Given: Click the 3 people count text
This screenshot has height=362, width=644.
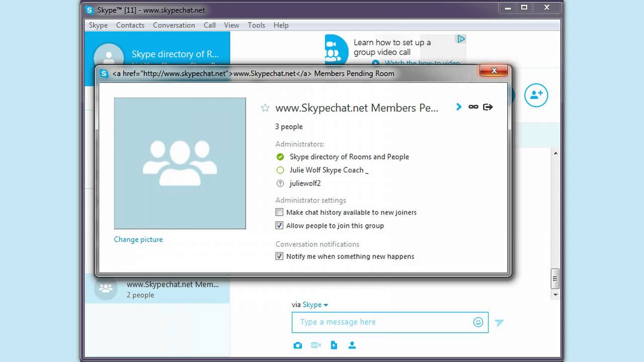Looking at the screenshot, I should 289,127.
